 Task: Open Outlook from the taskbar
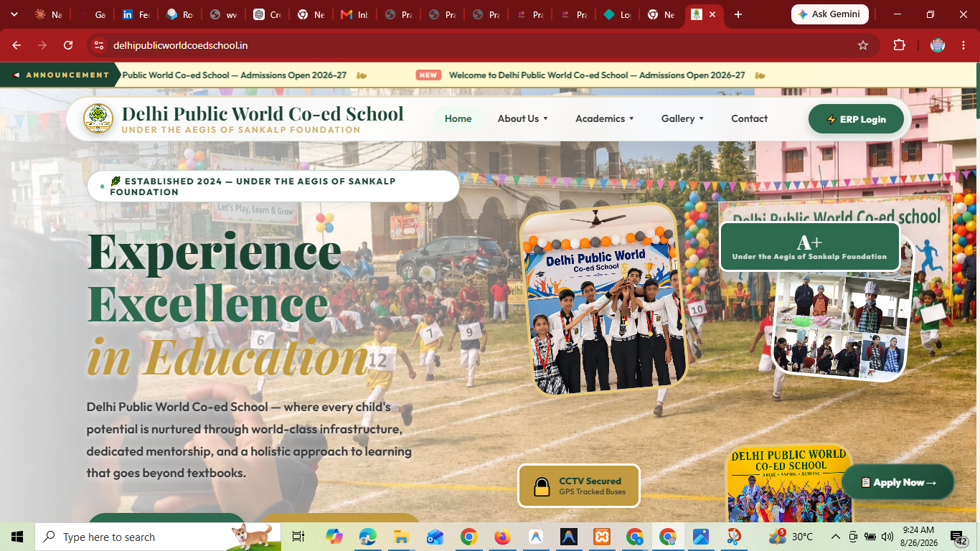click(x=435, y=537)
